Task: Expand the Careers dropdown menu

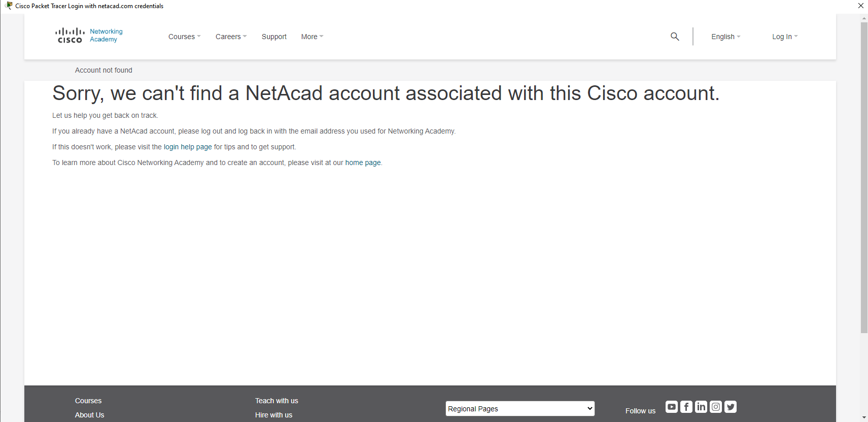Action: pos(231,37)
